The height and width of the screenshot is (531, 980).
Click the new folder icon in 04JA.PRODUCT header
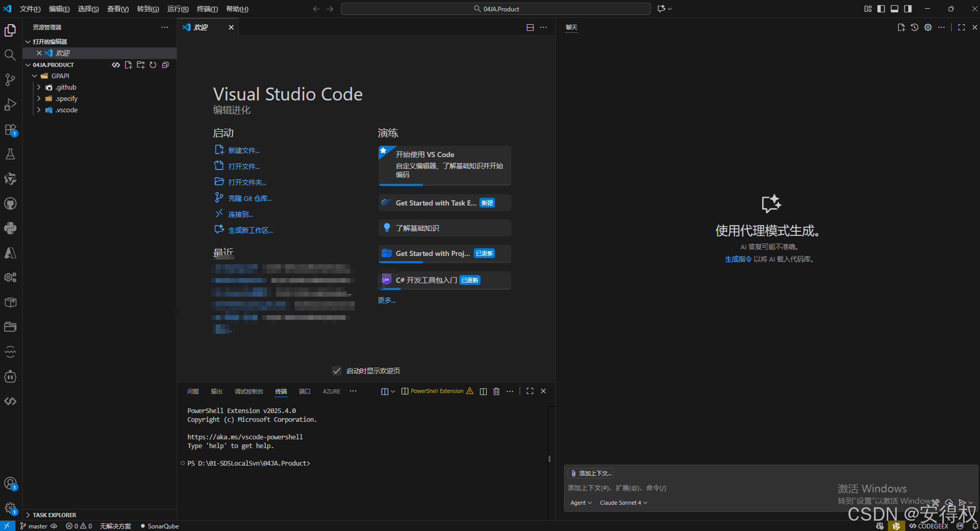141,65
